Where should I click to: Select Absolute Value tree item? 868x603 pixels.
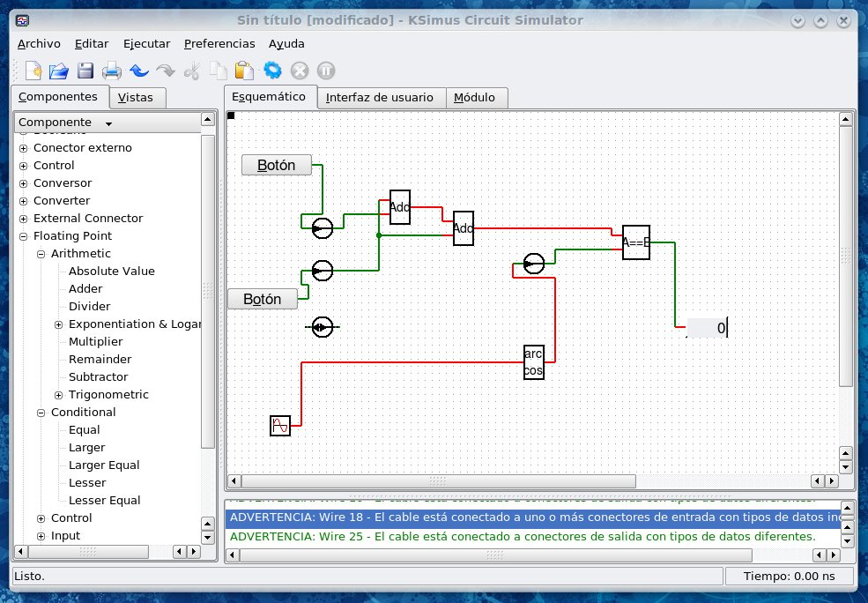pyautogui.click(x=111, y=271)
